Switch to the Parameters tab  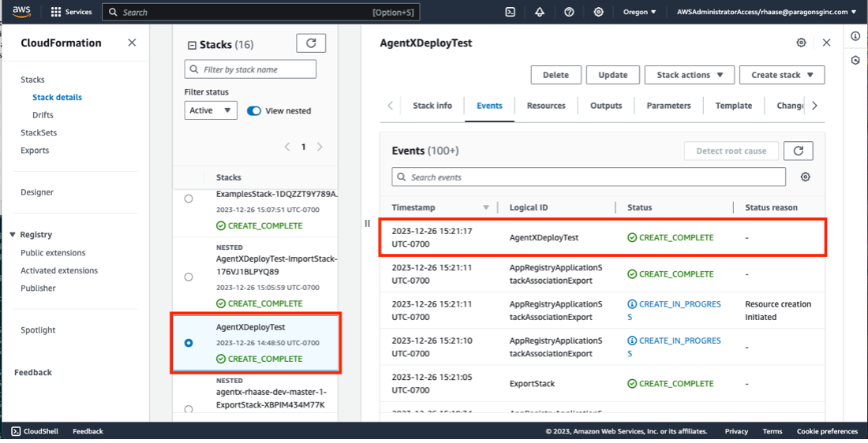(668, 106)
